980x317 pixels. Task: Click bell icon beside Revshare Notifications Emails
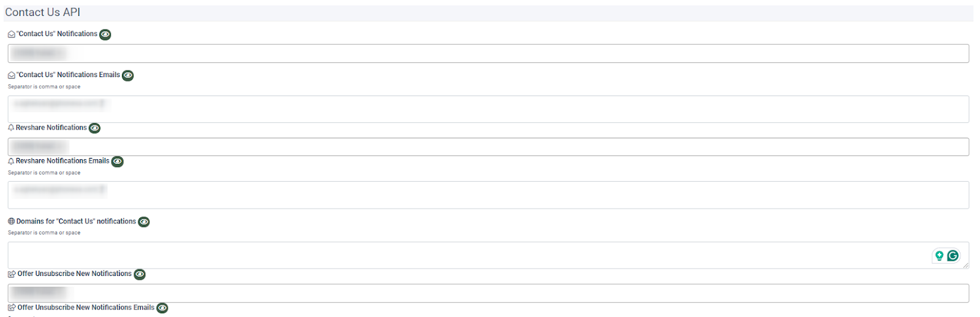(x=11, y=162)
